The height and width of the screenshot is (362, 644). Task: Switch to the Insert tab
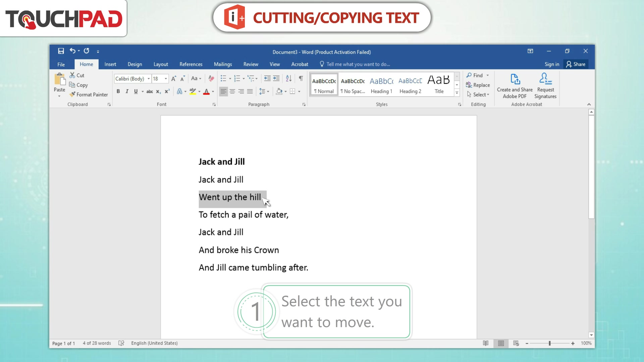[110, 64]
